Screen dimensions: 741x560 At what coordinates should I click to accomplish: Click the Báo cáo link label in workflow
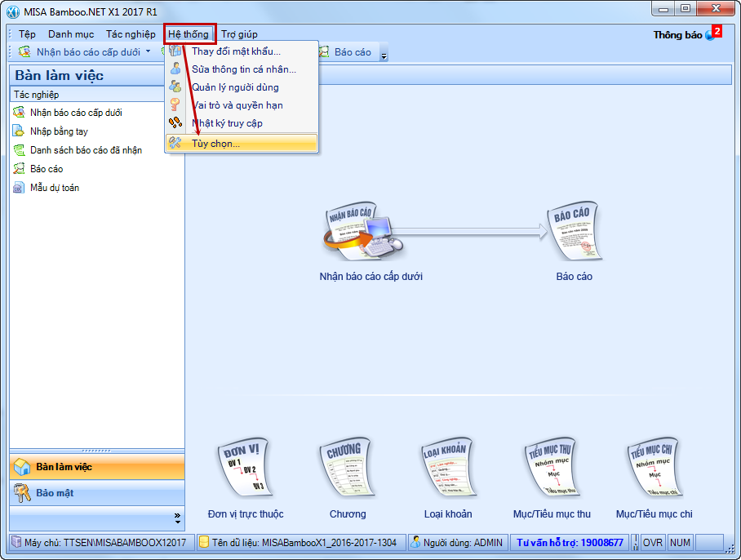575,277
